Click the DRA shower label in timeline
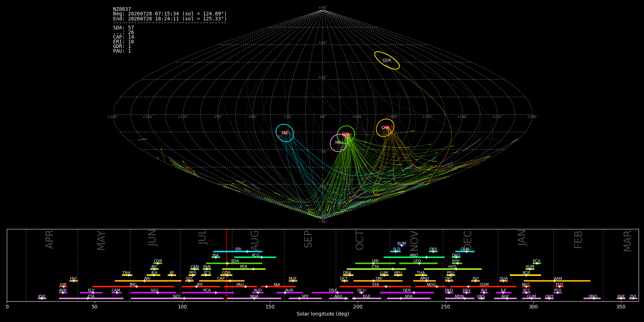Image resolution: width=644 pixels, height=322 pixels. [347, 273]
